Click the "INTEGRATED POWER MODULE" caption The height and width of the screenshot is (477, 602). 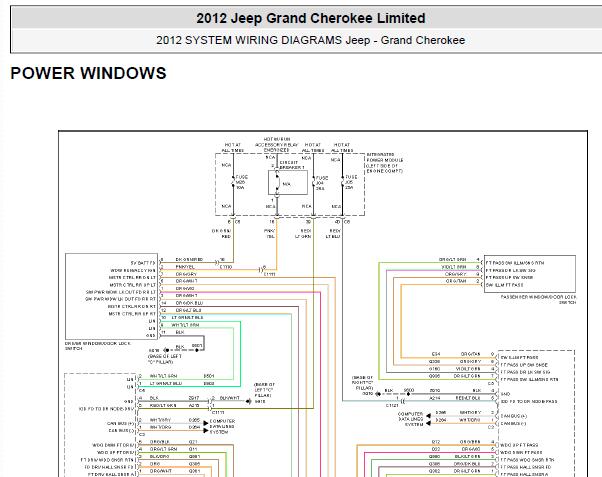point(385,162)
